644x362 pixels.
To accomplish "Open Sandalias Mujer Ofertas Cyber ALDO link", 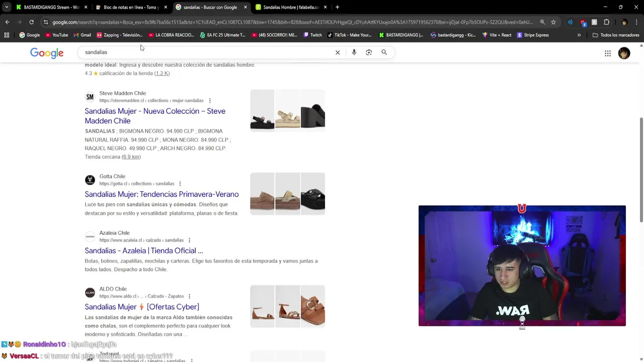I will pos(142,307).
